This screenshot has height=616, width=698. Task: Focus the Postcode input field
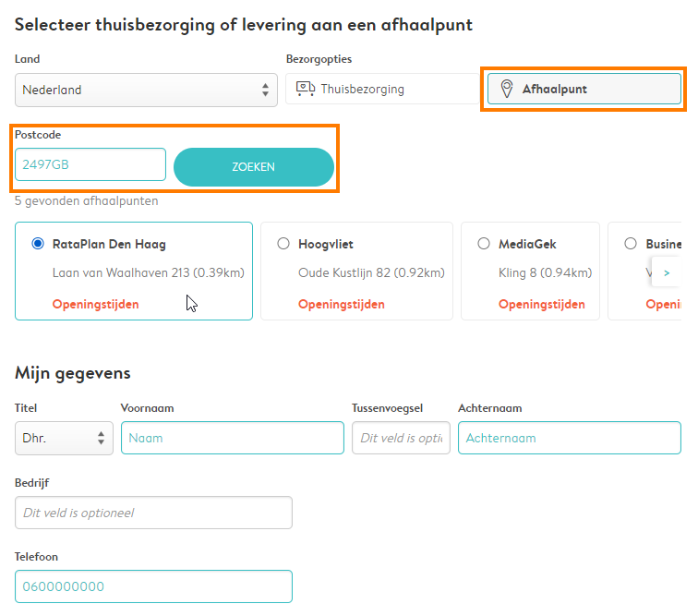click(90, 164)
